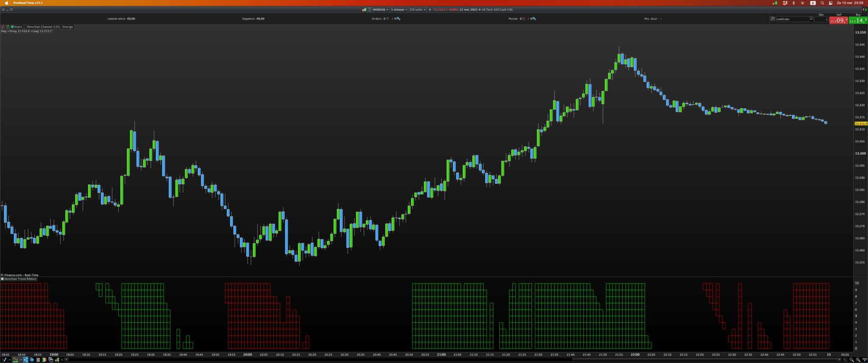
Task: Open Spotlight search in the menu bar
Action: tap(823, 3)
